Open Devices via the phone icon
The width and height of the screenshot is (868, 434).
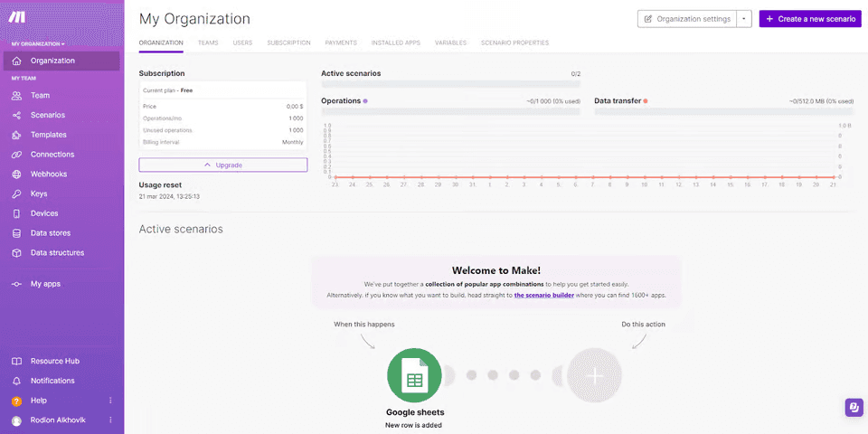pos(16,213)
